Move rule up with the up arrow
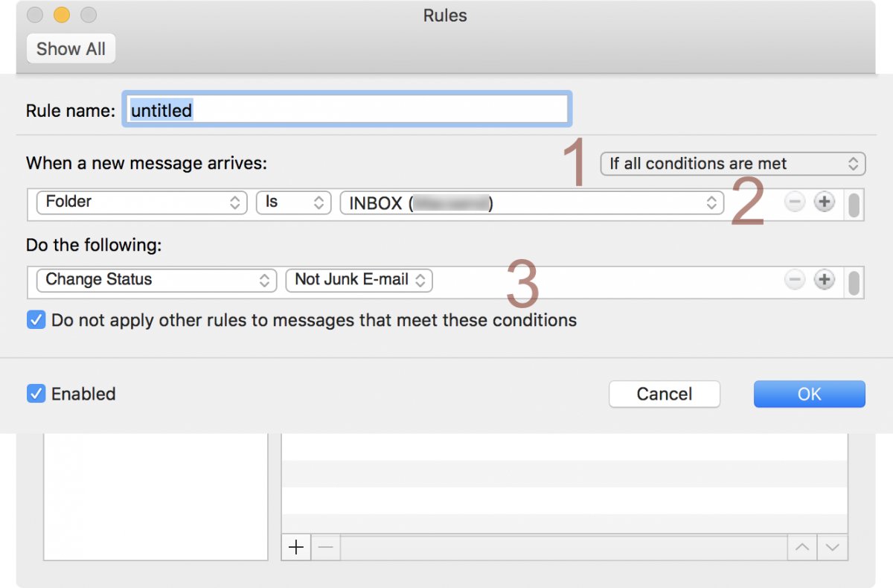Image resolution: width=893 pixels, height=588 pixels. click(801, 548)
